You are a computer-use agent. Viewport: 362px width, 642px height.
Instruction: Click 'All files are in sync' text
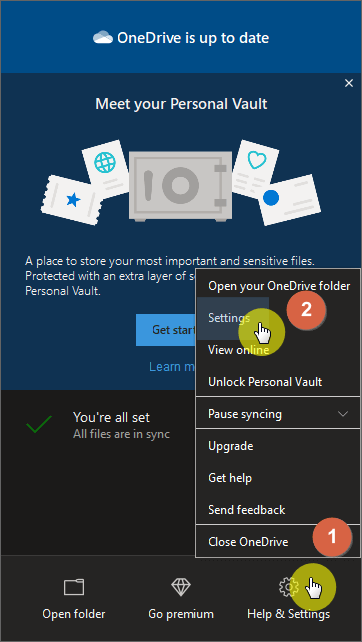click(121, 434)
